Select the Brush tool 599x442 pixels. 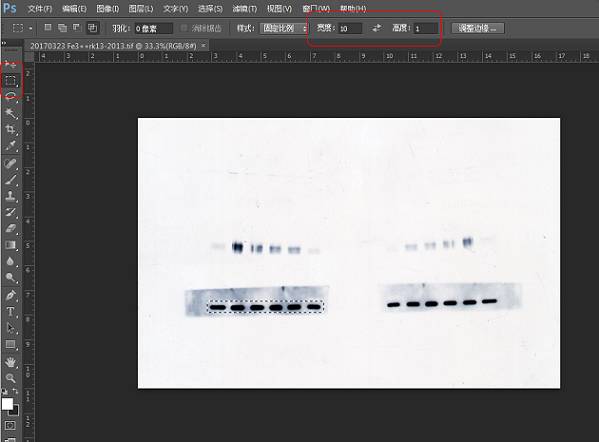(10, 180)
